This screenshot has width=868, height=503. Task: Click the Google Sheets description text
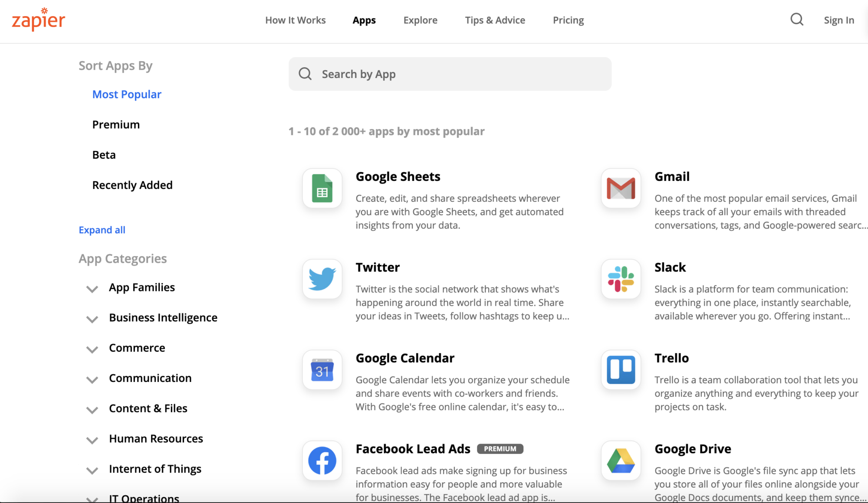coord(460,212)
